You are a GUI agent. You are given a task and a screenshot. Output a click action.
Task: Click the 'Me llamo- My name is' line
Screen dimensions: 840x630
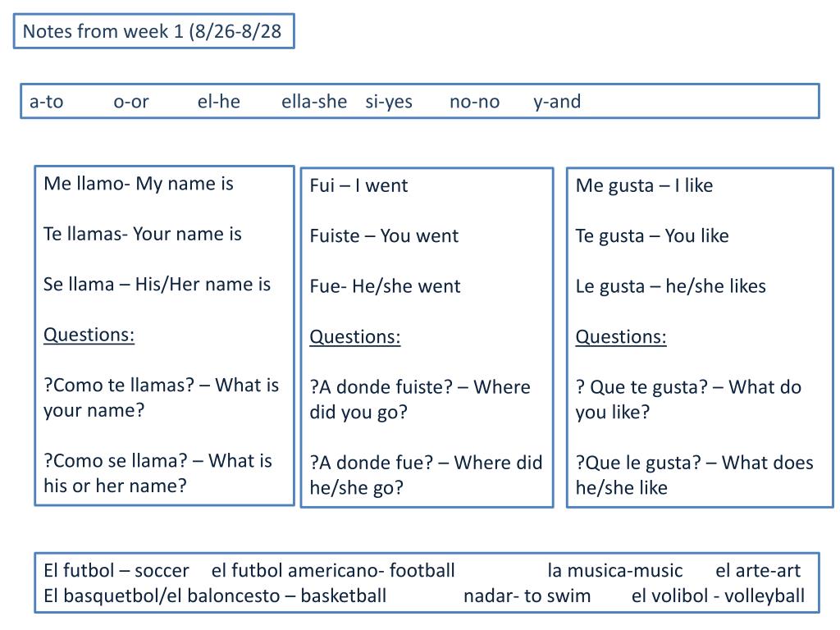pyautogui.click(x=138, y=184)
